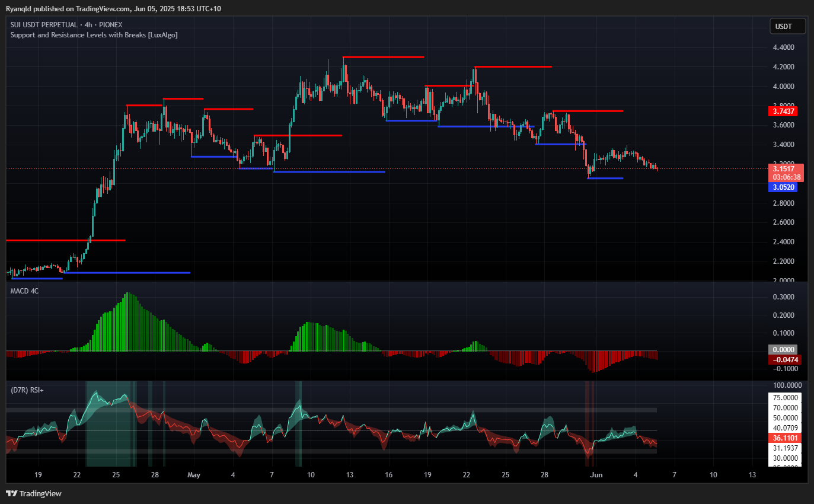Click the grey 0.0000 MACD zero label
Image resolution: width=814 pixels, height=504 pixels.
(784, 350)
